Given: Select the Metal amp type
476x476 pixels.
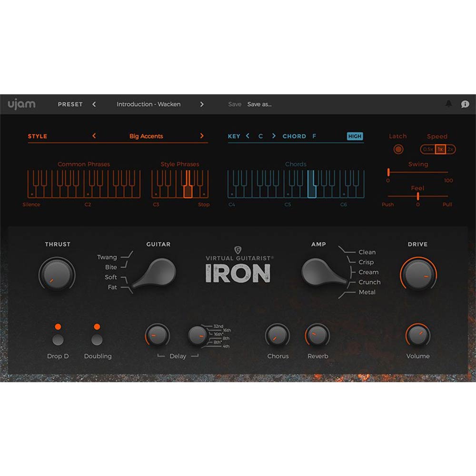Looking at the screenshot, I should tap(367, 292).
